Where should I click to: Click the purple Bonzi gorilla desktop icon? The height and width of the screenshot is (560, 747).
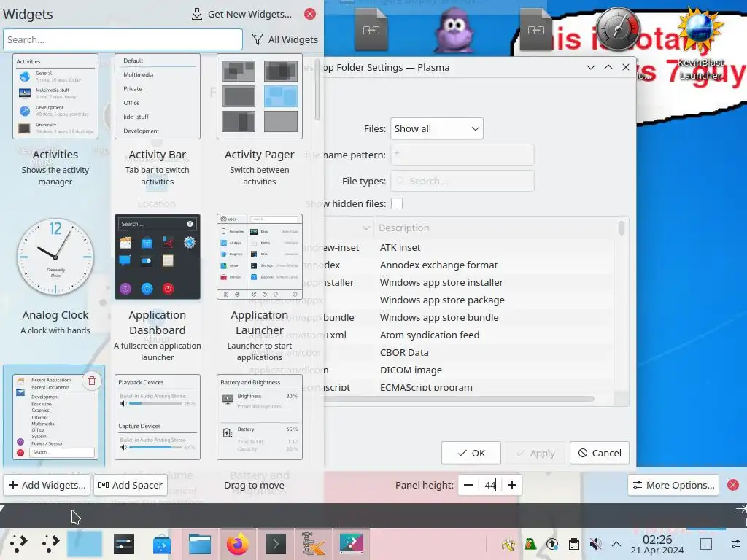point(453,32)
